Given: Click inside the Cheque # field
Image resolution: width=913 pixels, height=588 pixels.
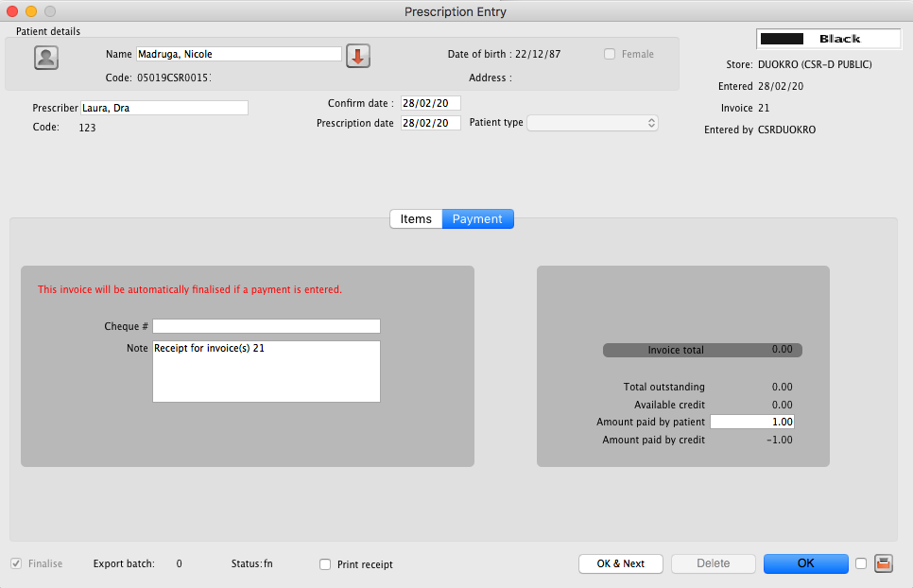Looking at the screenshot, I should point(266,325).
